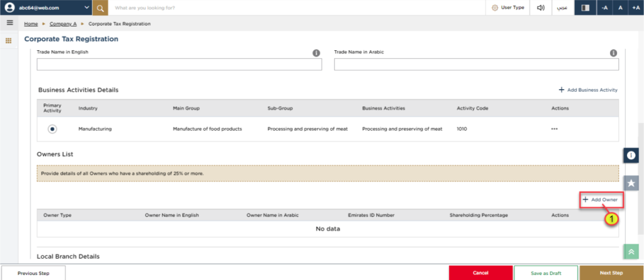Click the Sub-Group column header

pos(280,108)
